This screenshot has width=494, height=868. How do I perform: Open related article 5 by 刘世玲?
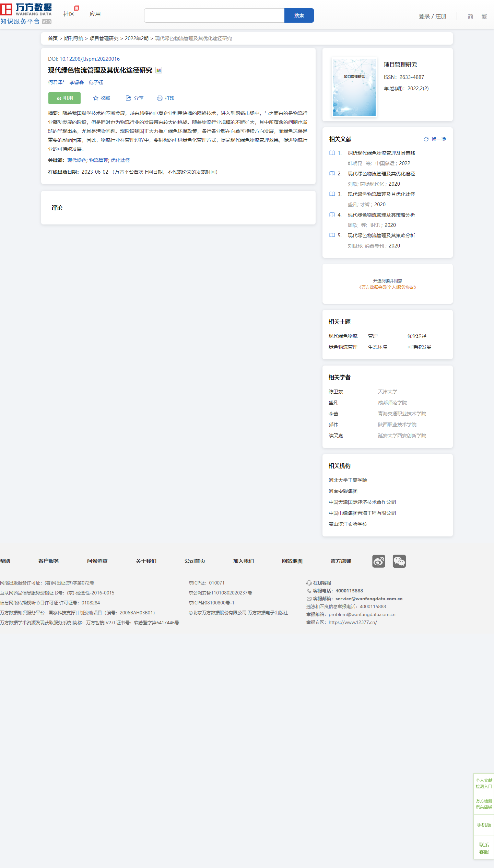click(x=381, y=235)
